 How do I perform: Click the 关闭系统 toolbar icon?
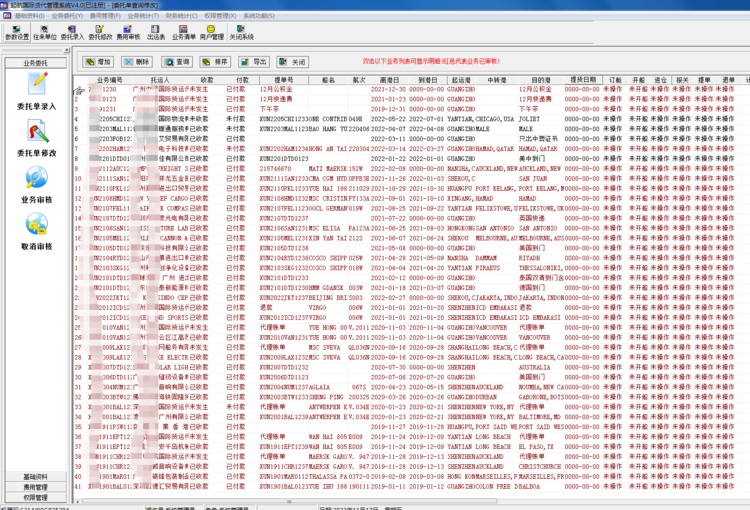pyautogui.click(x=242, y=30)
